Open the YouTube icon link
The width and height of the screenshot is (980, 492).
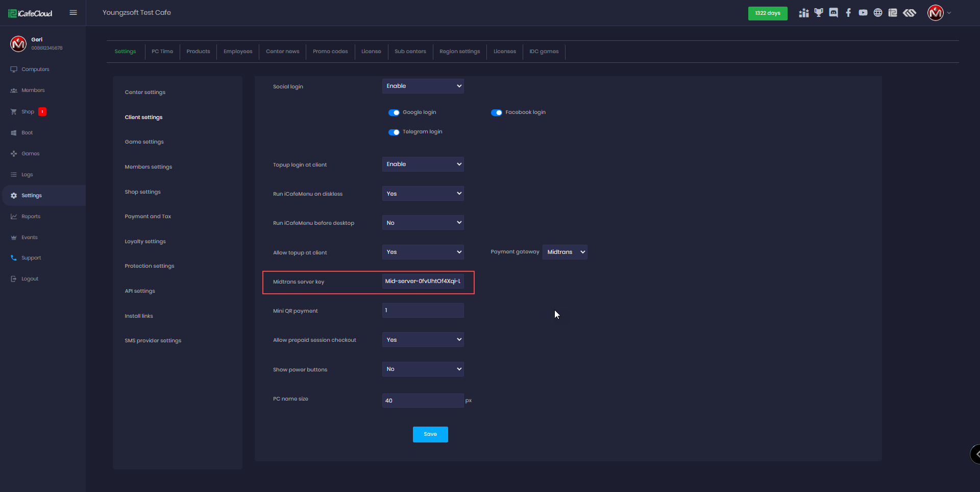(x=863, y=13)
